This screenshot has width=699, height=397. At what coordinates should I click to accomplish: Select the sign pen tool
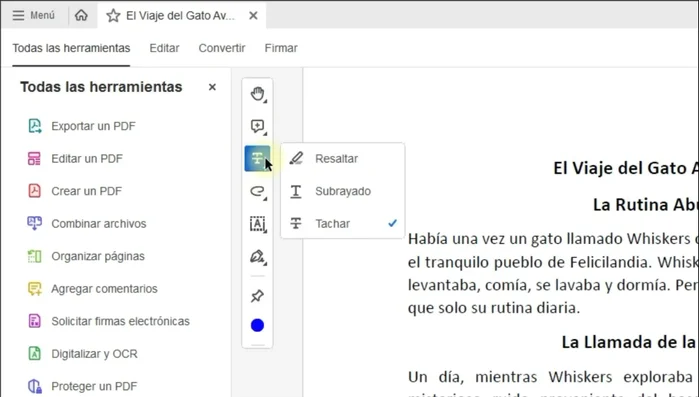click(x=257, y=257)
